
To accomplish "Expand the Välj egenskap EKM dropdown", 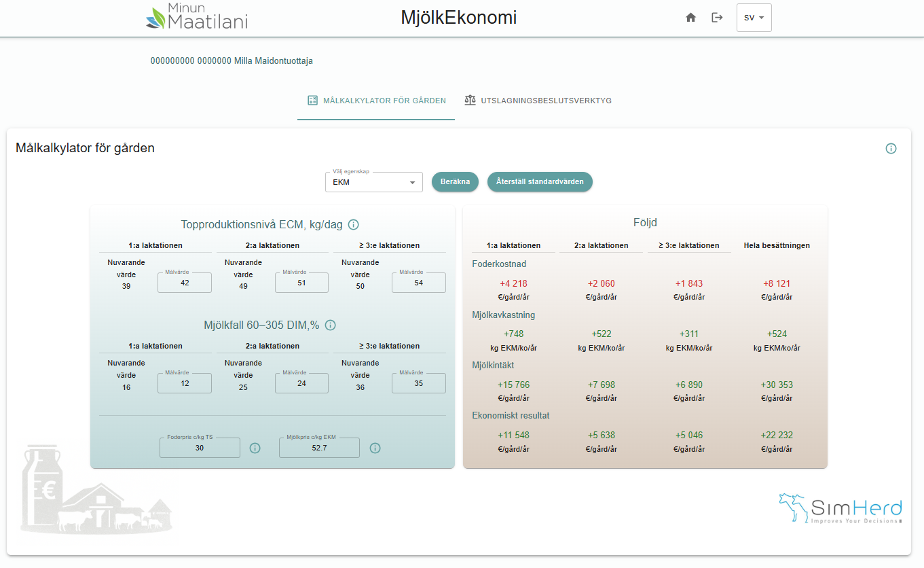I will (373, 182).
